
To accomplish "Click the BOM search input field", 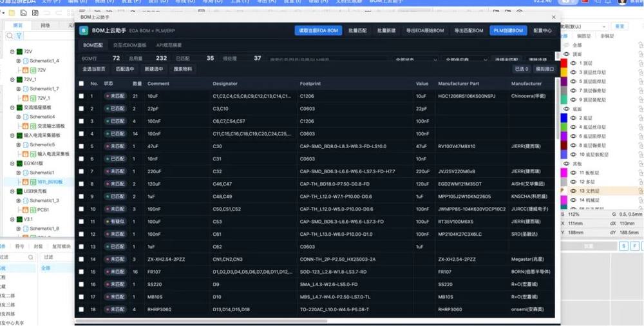I will 327,60.
